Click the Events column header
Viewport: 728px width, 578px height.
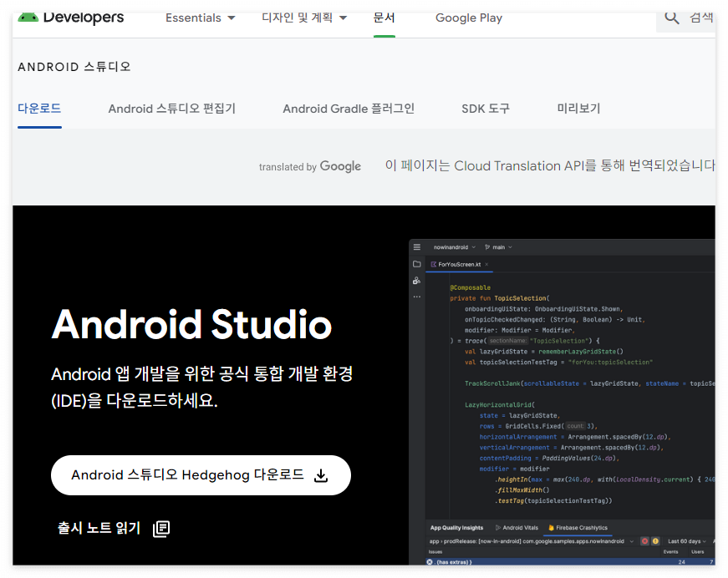coord(670,552)
